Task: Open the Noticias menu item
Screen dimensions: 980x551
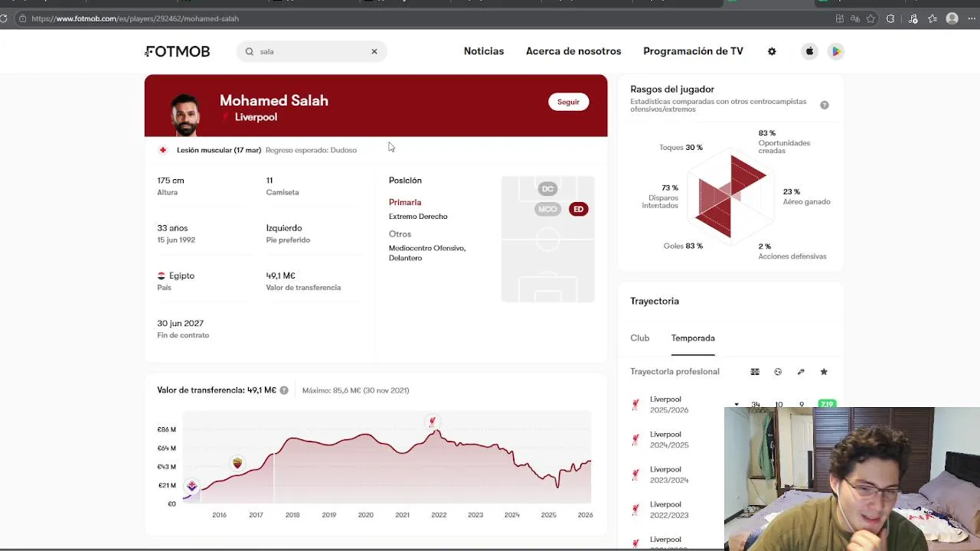Action: pyautogui.click(x=484, y=51)
